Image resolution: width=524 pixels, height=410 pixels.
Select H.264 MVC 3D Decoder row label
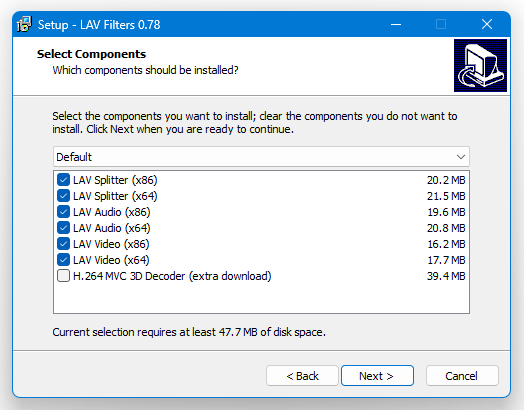[x=172, y=276]
